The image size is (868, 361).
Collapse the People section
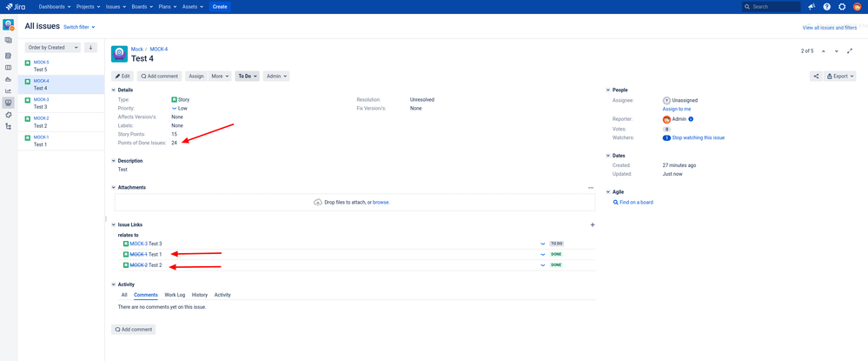[608, 90]
